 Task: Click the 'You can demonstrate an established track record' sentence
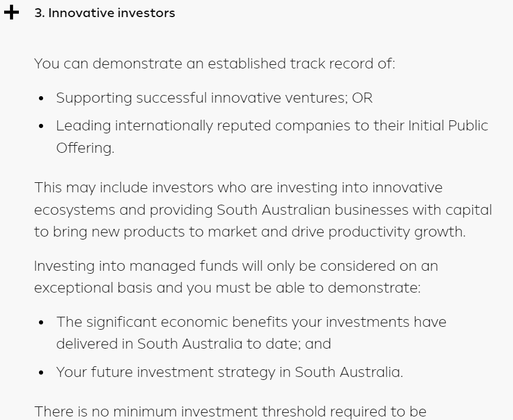tap(215, 63)
